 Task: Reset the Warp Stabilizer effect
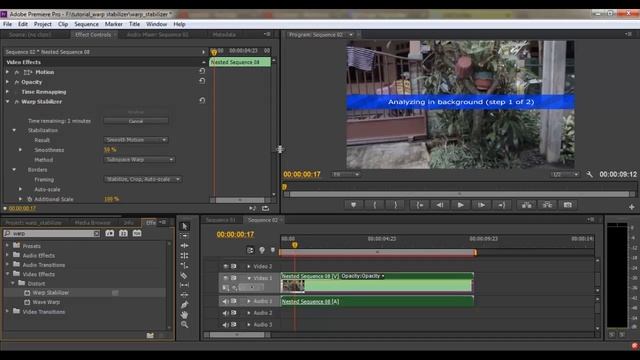click(x=202, y=100)
